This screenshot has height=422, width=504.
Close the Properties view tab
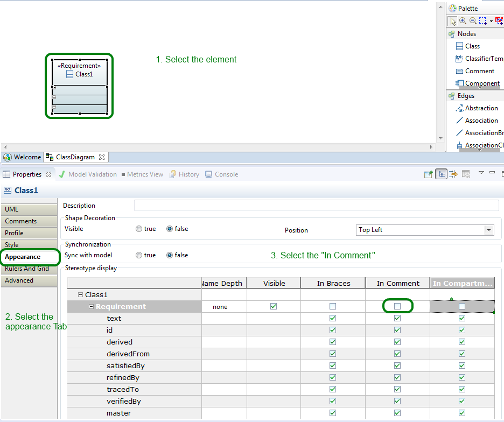[x=48, y=174]
